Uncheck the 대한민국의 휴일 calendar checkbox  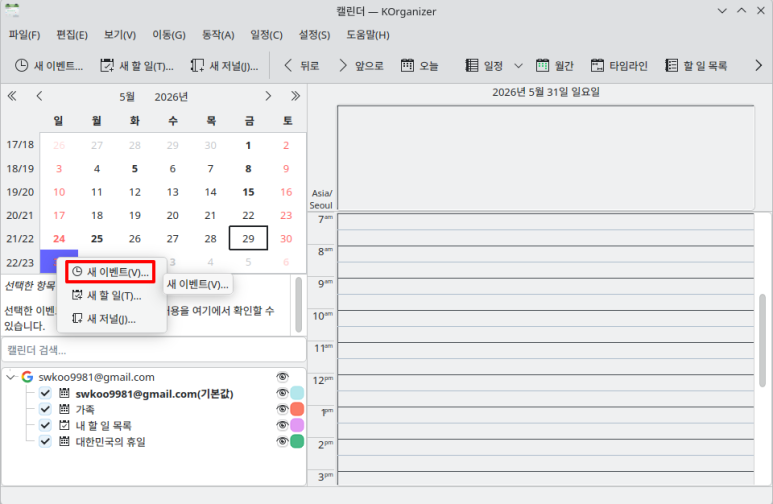tap(45, 441)
